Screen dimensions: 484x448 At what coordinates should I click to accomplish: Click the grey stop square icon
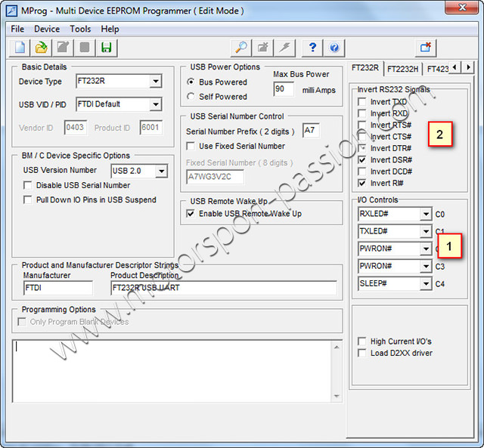tap(85, 48)
